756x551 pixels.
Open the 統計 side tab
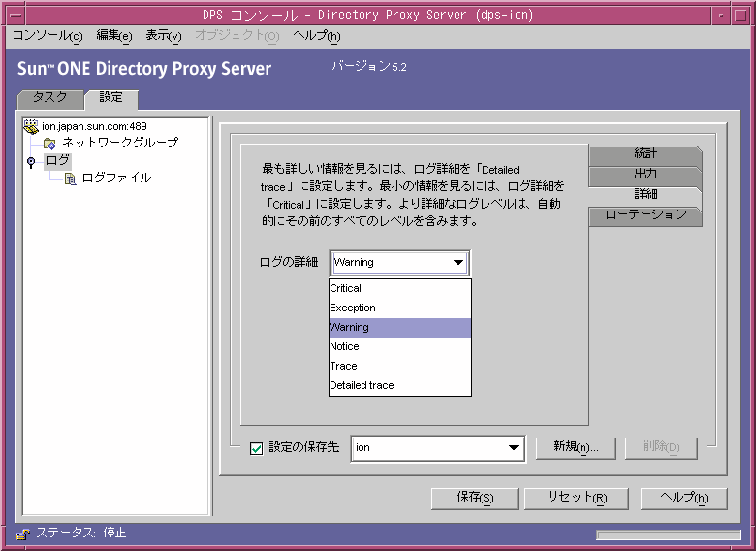tap(646, 154)
